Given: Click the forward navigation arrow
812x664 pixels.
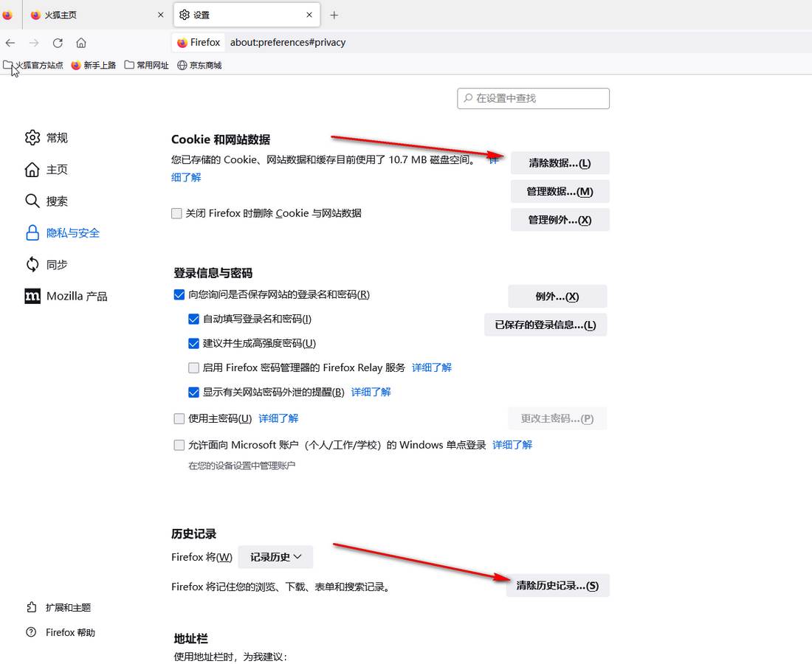Looking at the screenshot, I should coord(34,43).
